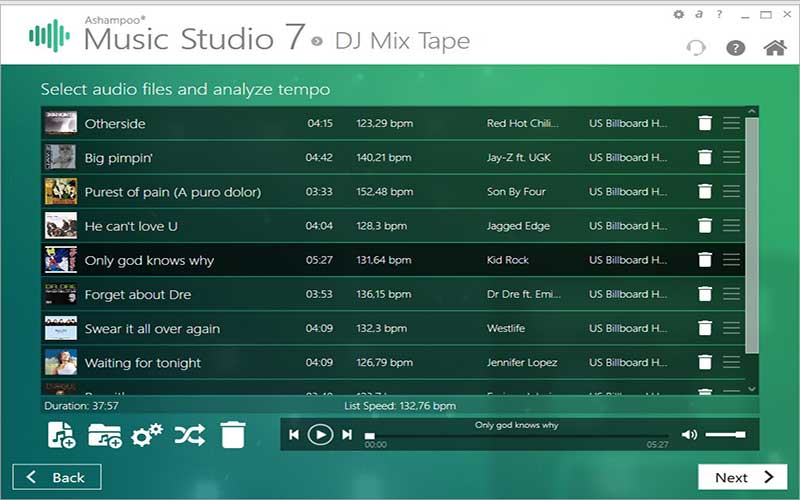Shuffle the track list order
The width and height of the screenshot is (800, 500).
[189, 435]
